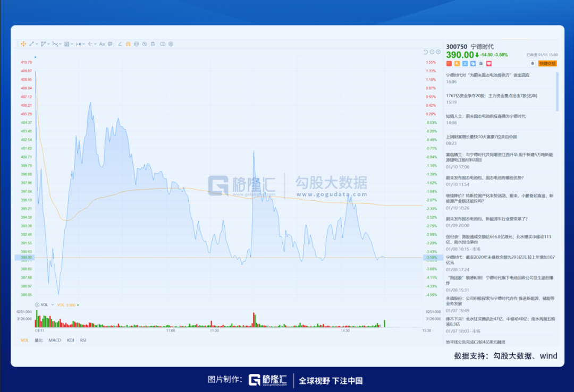Toggle lock drawings icon

pos(137,44)
